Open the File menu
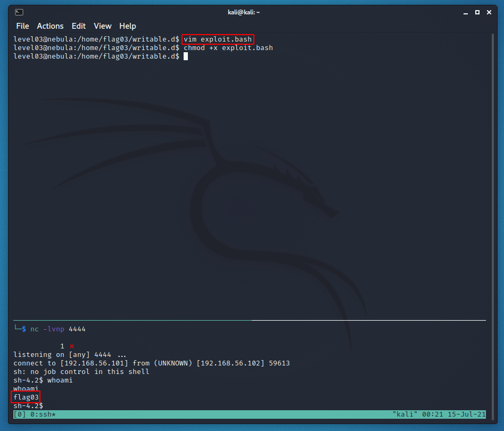Viewport: 504px width, 431px height. click(22, 26)
